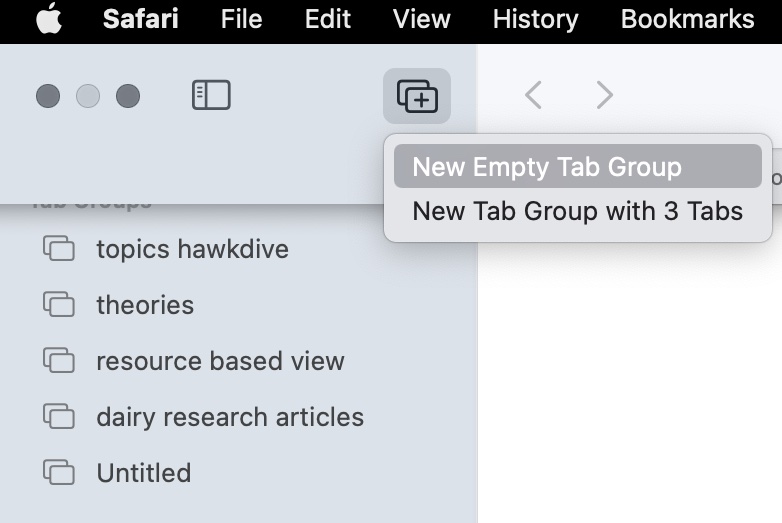This screenshot has width=782, height=523.
Task: Go back with the left chevron
Action: tap(533, 96)
